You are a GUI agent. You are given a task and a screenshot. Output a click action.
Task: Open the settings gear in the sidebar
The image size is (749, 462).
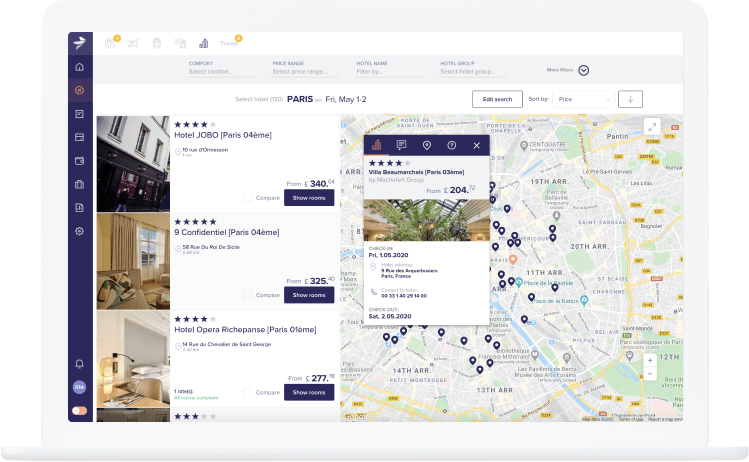pos(80,231)
